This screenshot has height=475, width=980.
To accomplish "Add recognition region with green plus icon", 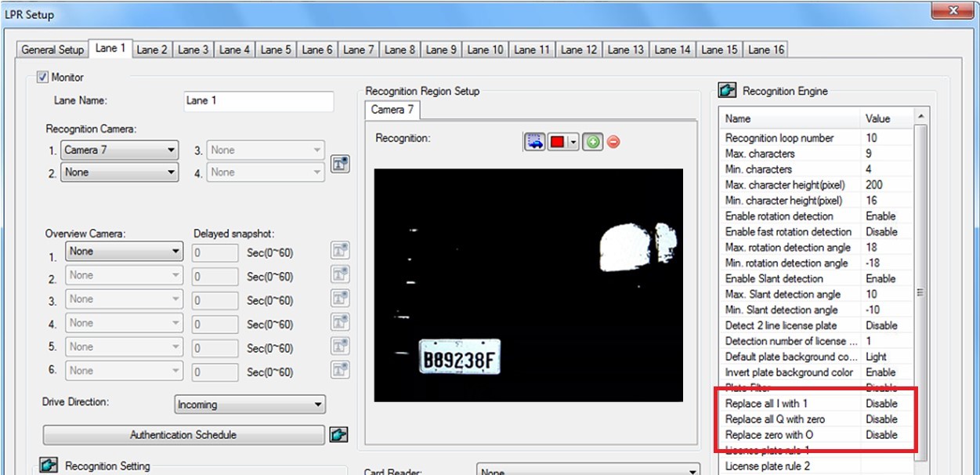I will point(593,142).
